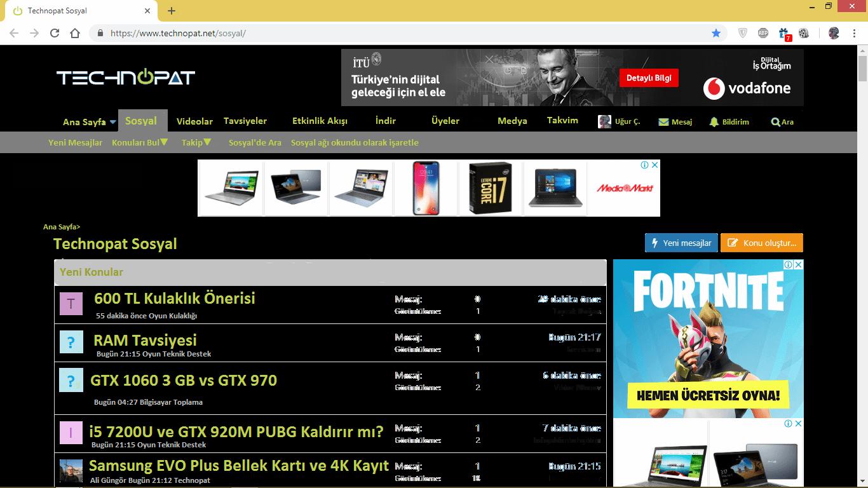Click the Yeni Mesajlar submenu link

tap(75, 142)
